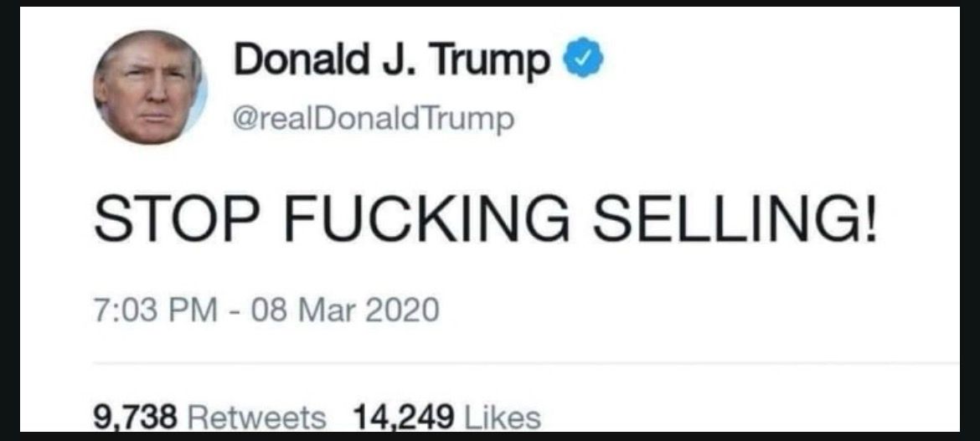Image resolution: width=980 pixels, height=441 pixels.
Task: Visit the @realDonaldTrump handle link
Action: (373, 118)
